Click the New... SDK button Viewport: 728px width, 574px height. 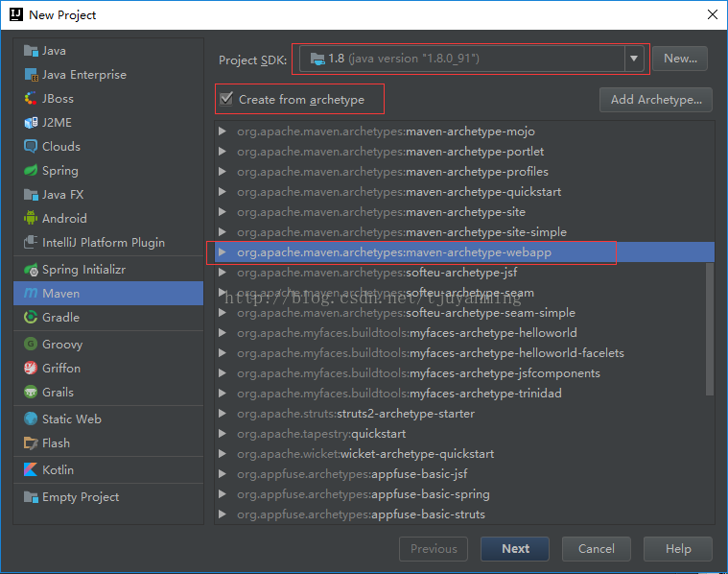680,59
